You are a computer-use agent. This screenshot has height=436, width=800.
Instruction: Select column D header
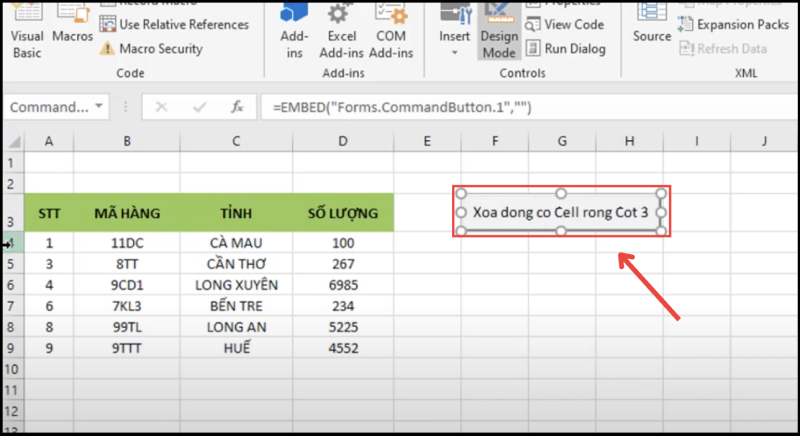(x=343, y=141)
